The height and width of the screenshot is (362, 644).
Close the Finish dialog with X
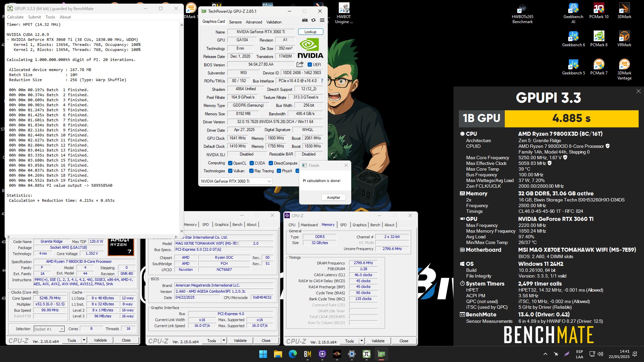(346, 165)
